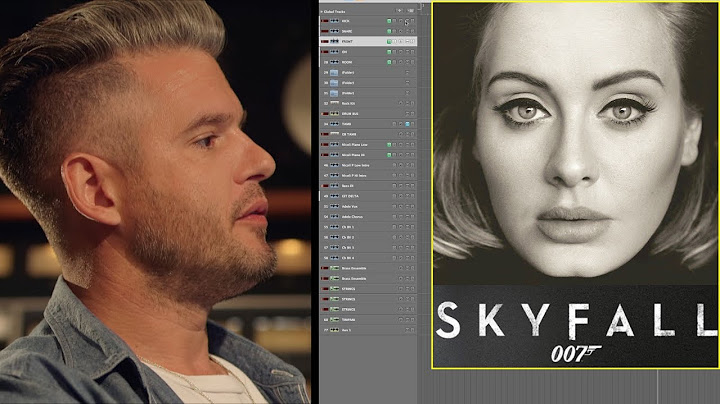Click the GIT DELTA track icon

click(334, 196)
